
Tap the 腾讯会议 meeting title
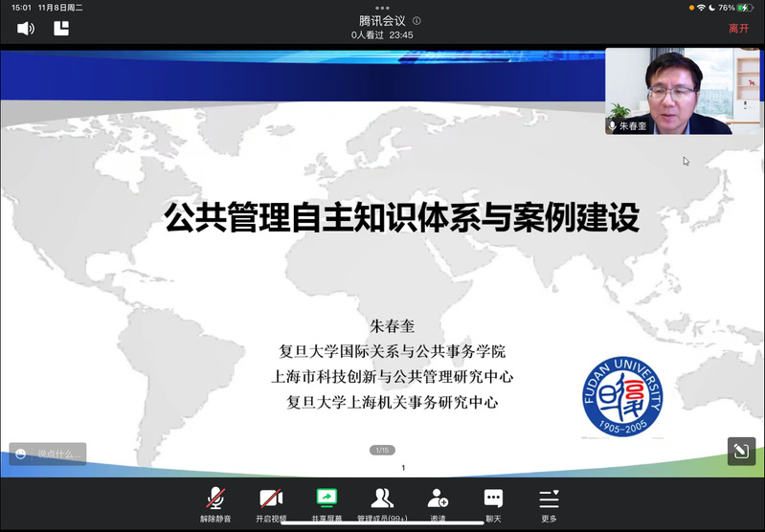coord(382,20)
